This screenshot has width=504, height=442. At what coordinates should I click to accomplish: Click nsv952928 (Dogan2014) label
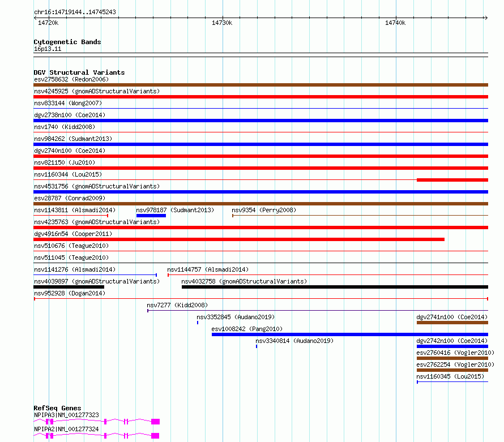pos(70,293)
